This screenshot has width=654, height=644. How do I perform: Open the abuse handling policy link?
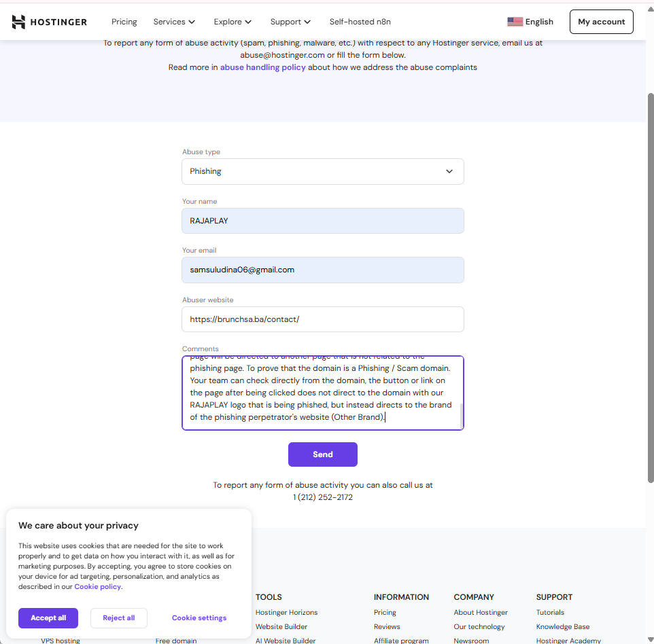click(263, 68)
